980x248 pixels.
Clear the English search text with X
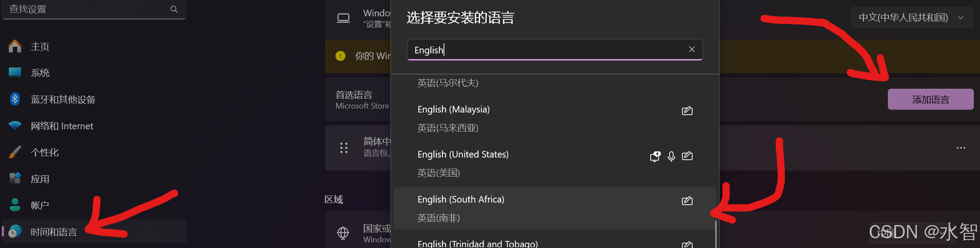[x=692, y=49]
